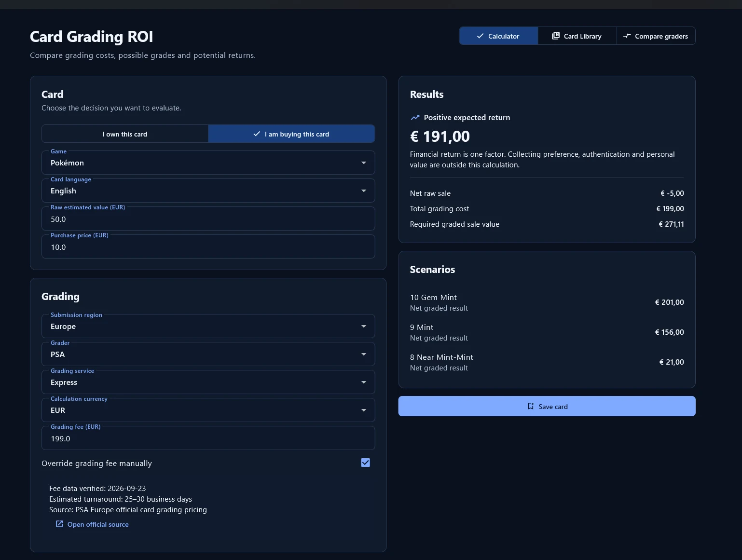The width and height of the screenshot is (742, 560).
Task: Switch to the Compare graders tab
Action: coord(656,36)
